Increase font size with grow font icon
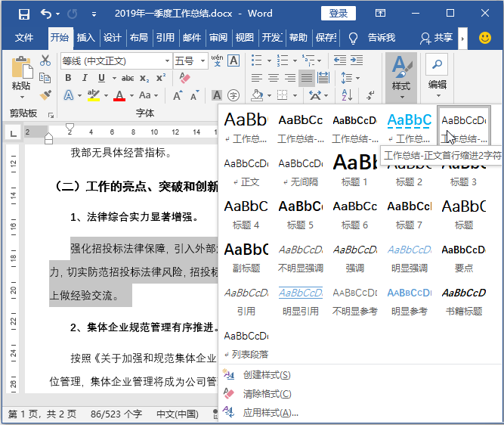 tap(178, 95)
